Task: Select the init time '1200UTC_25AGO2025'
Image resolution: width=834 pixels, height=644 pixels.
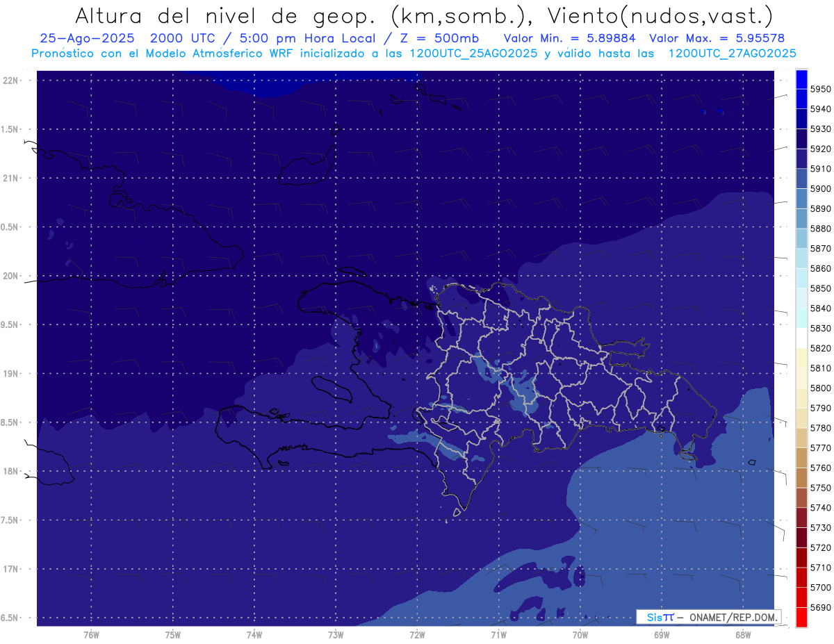Action: click(x=473, y=53)
